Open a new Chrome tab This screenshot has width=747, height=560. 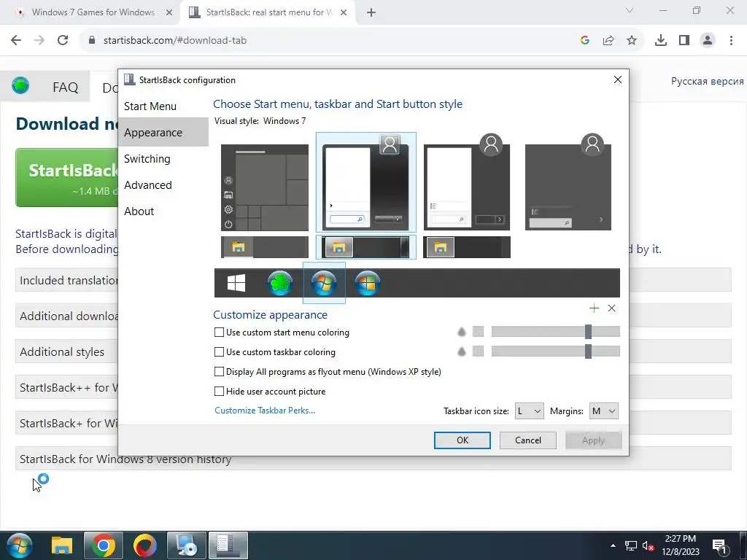(371, 13)
